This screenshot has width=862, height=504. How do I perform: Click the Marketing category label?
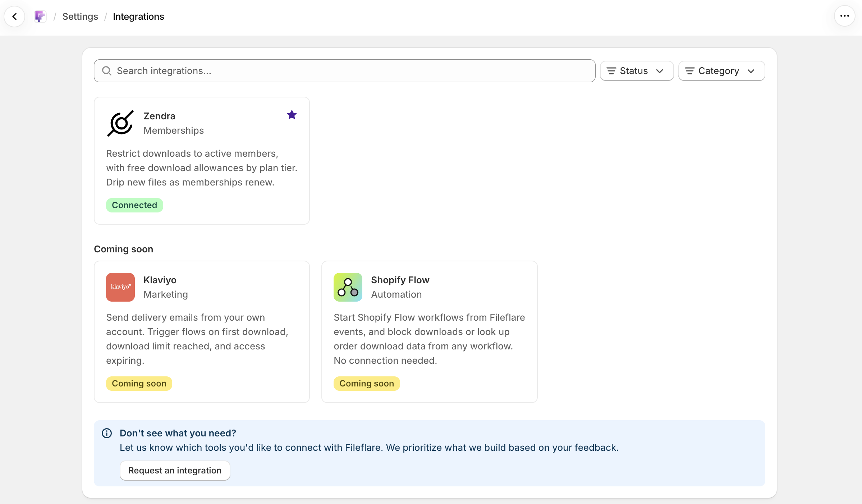pyautogui.click(x=166, y=294)
